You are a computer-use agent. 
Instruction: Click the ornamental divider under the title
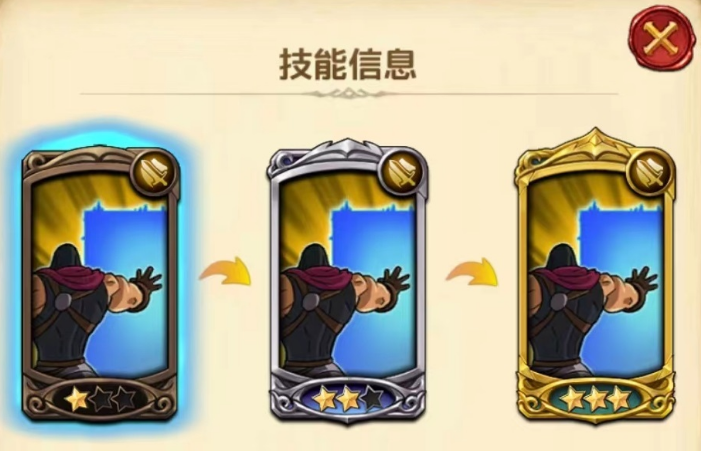[x=348, y=94]
